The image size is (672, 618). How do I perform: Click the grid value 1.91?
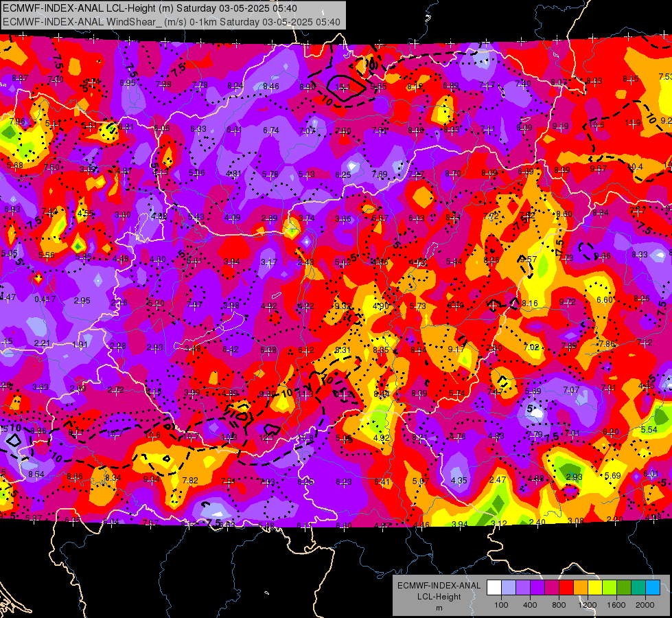(80, 345)
